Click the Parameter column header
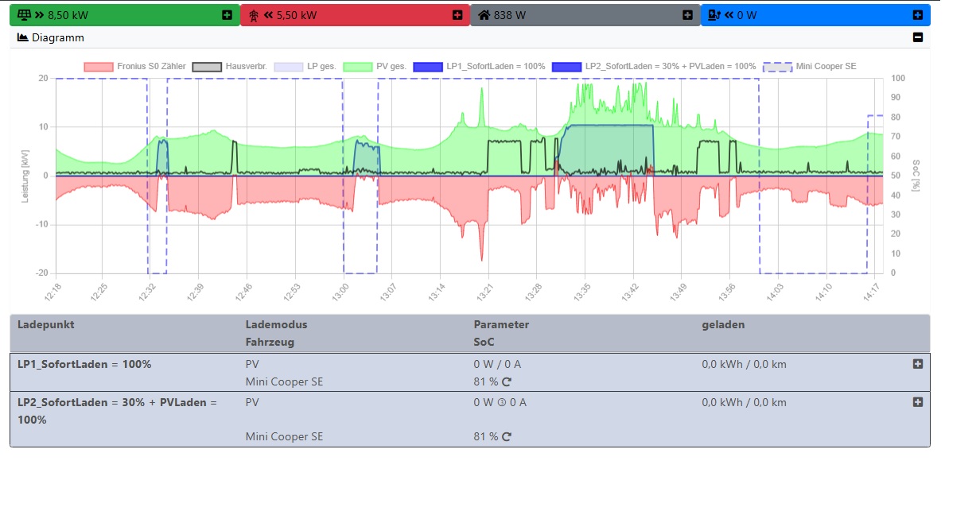 click(501, 324)
